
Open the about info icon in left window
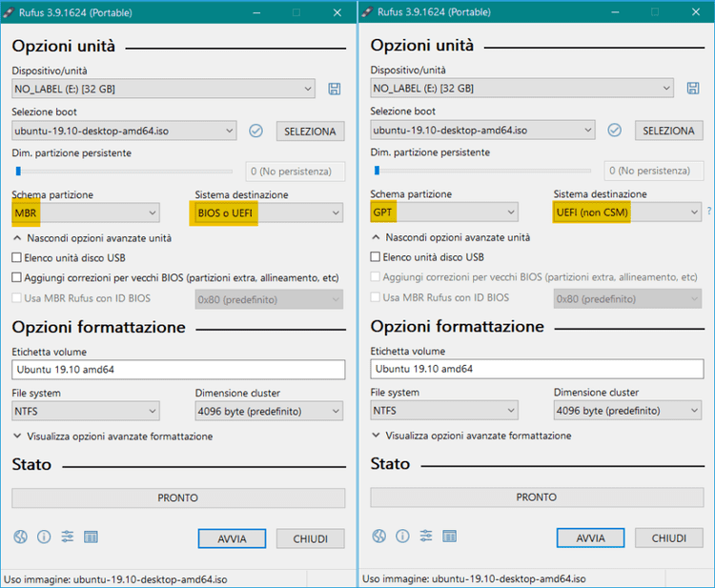click(x=44, y=537)
